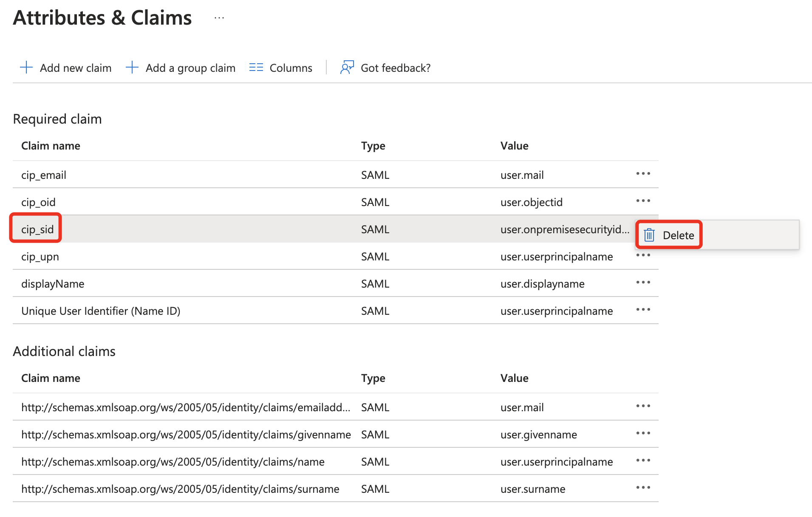
Task: Click the ellipsis icon on the cip_email row
Action: pos(643,173)
